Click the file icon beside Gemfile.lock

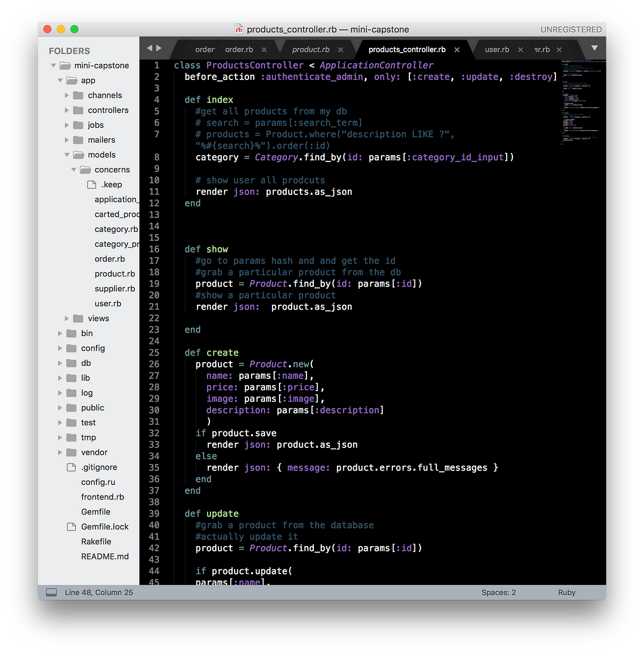pos(71,526)
